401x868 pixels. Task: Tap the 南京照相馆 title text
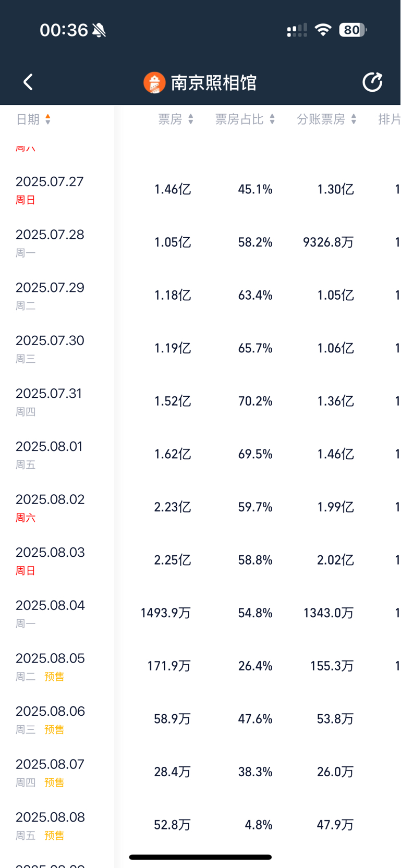[x=214, y=82]
